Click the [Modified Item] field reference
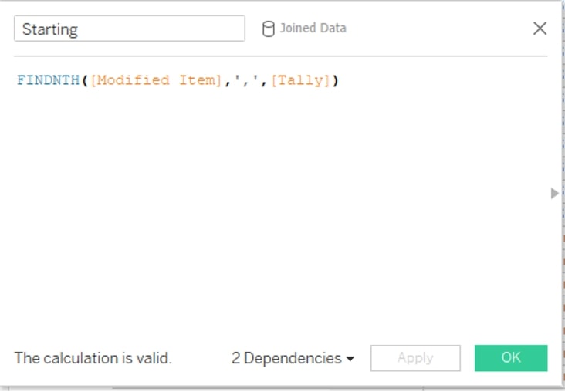Viewport: 565px width, 392px height. point(156,80)
